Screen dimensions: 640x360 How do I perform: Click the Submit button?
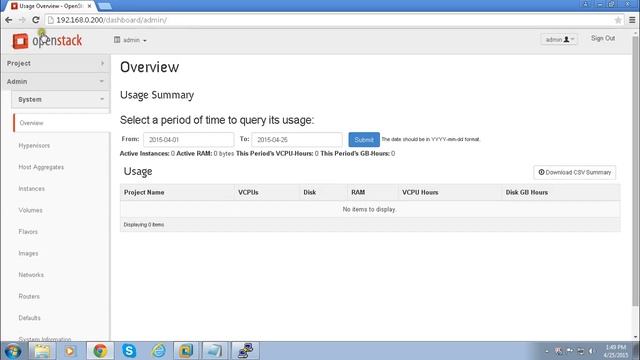tap(364, 140)
